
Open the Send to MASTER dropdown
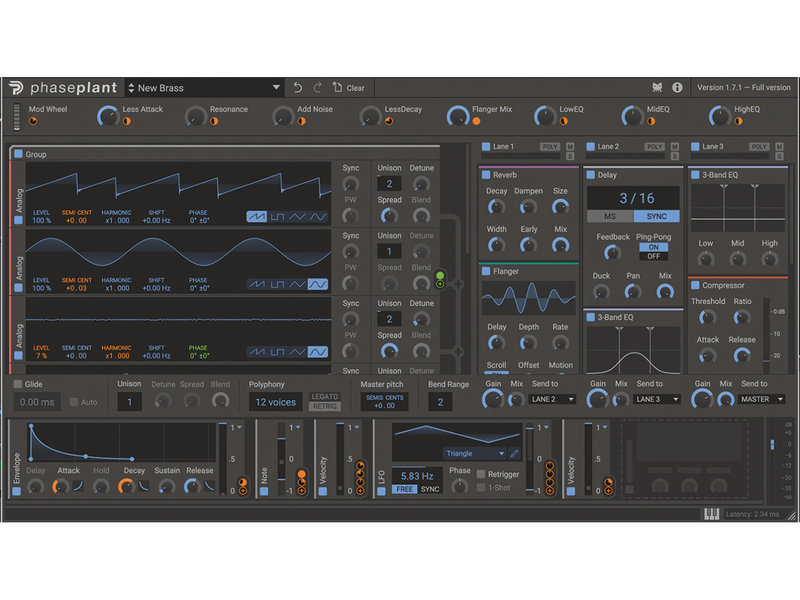tap(761, 399)
